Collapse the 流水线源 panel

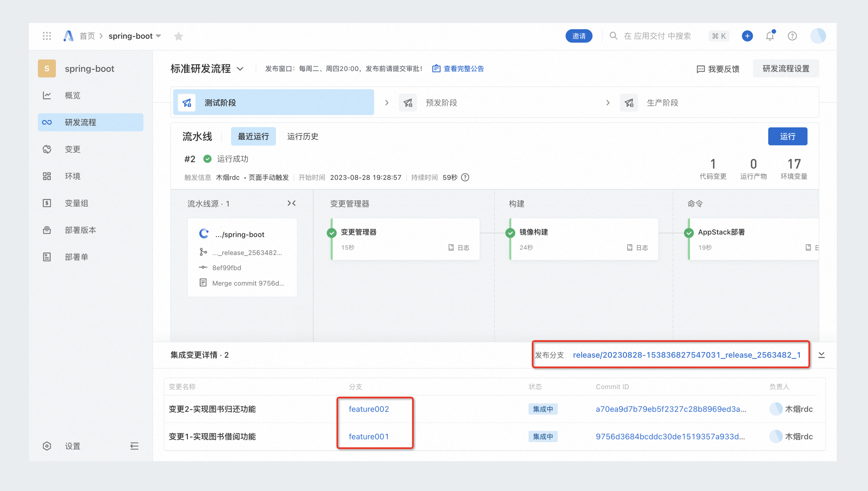[291, 203]
